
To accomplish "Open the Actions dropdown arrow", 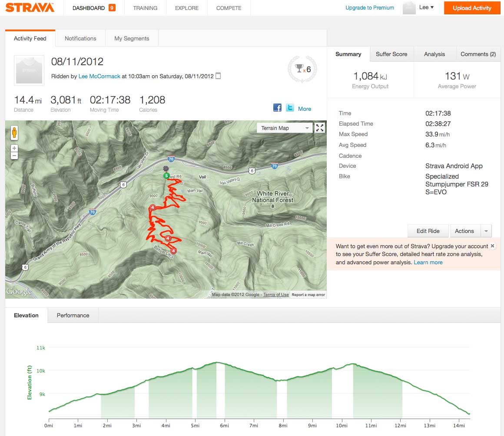I will (486, 231).
